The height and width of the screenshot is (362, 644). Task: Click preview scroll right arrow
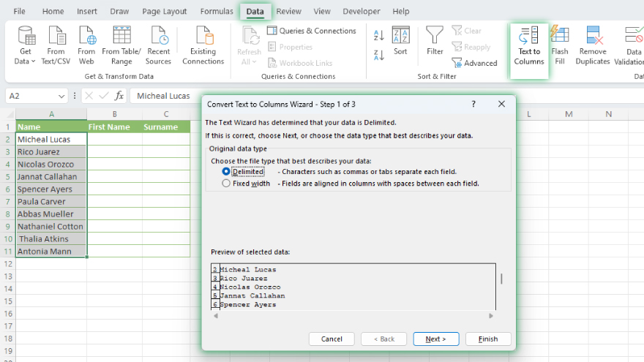point(491,316)
